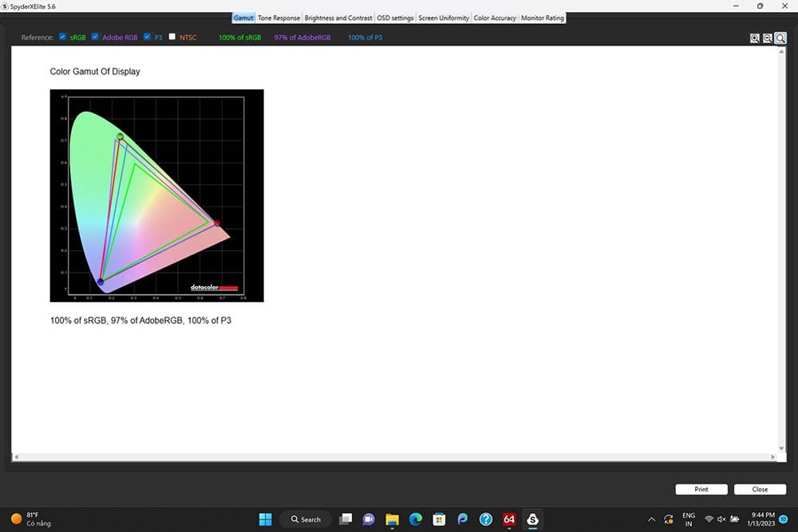Image resolution: width=798 pixels, height=532 pixels.
Task: Click the fit-to-window magnifier icon
Action: coord(780,37)
